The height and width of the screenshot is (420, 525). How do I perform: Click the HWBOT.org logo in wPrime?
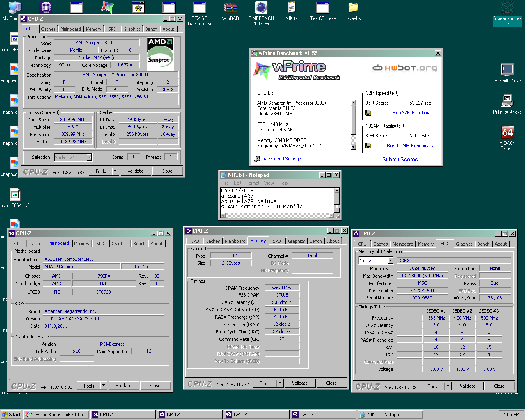[404, 68]
